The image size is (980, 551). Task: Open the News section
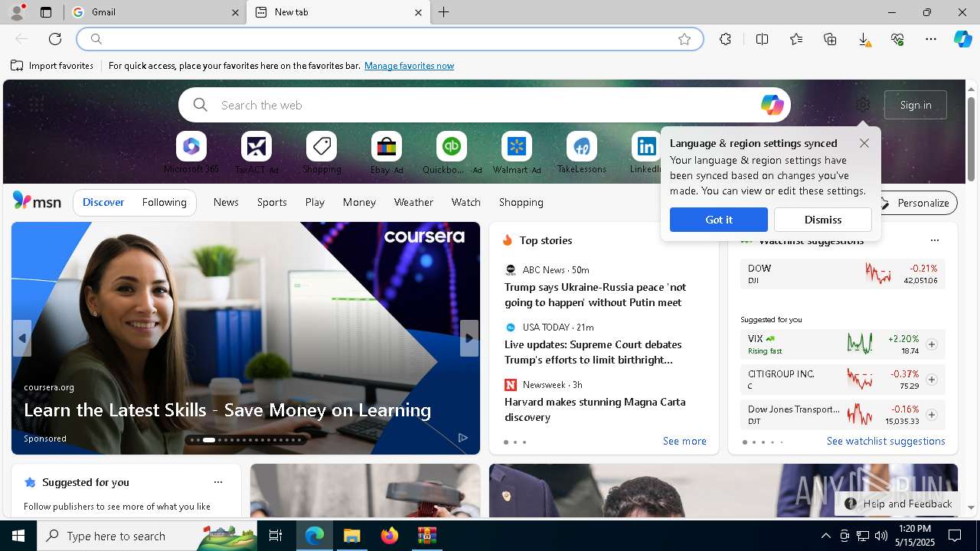coord(226,202)
